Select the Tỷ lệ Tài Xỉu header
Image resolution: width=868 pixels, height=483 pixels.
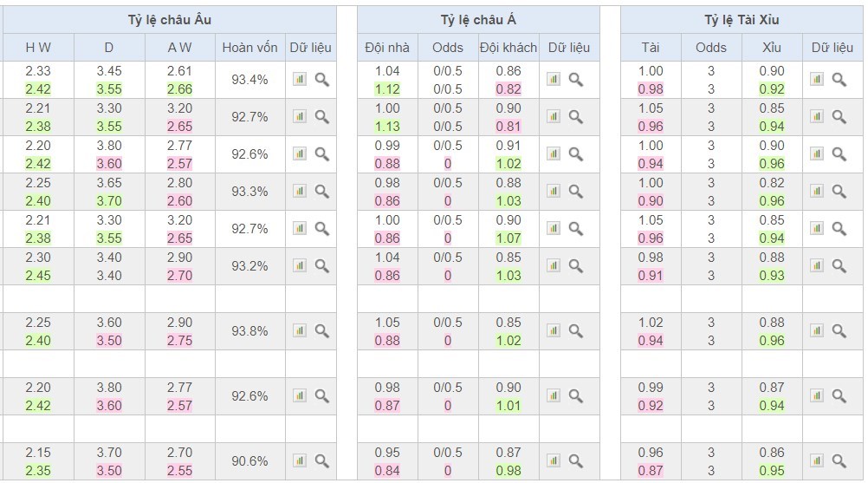click(742, 20)
